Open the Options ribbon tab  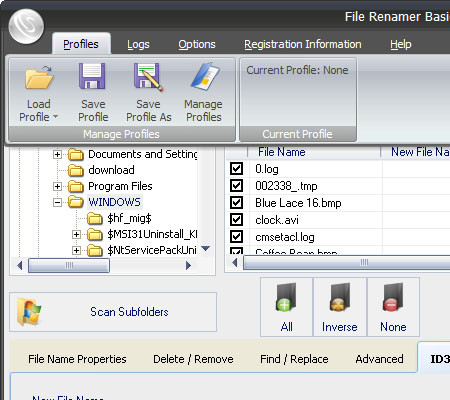(197, 44)
